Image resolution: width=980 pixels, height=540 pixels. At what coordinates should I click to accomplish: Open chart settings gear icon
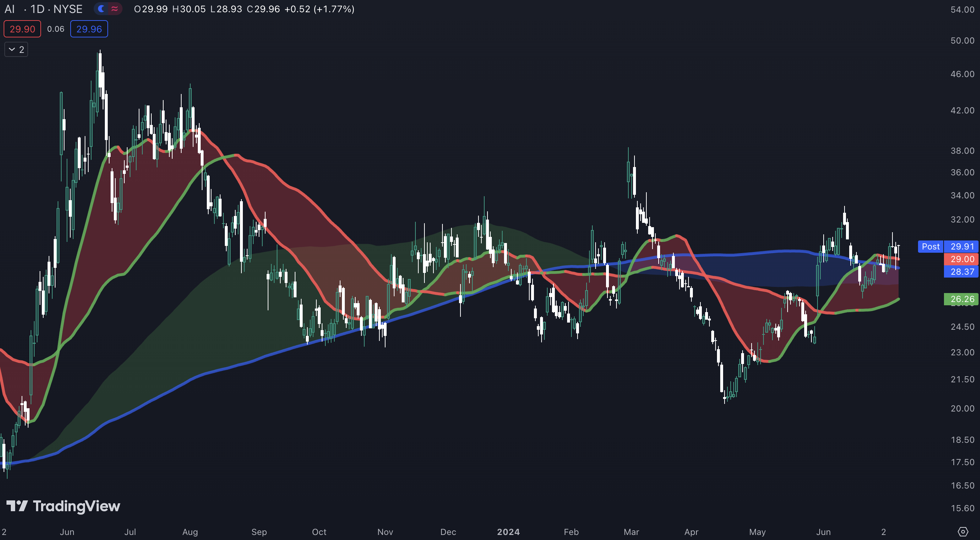pyautogui.click(x=962, y=531)
